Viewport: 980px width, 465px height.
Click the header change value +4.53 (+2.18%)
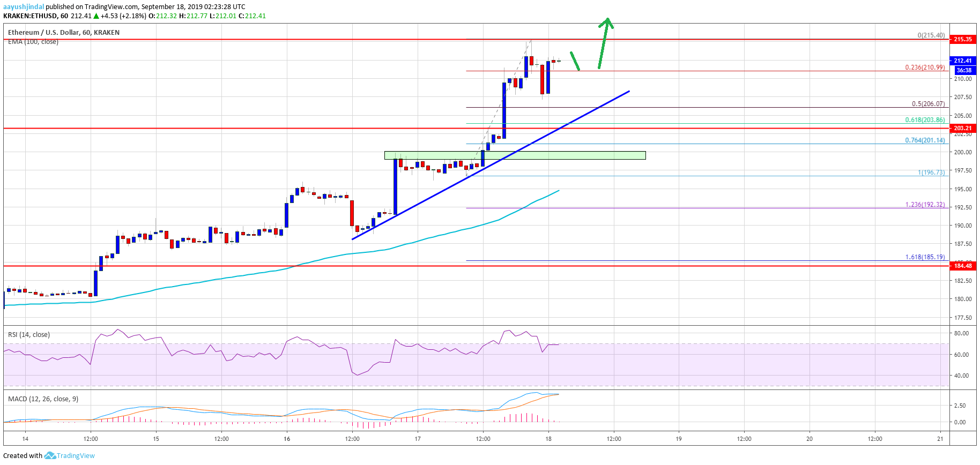coord(124,16)
